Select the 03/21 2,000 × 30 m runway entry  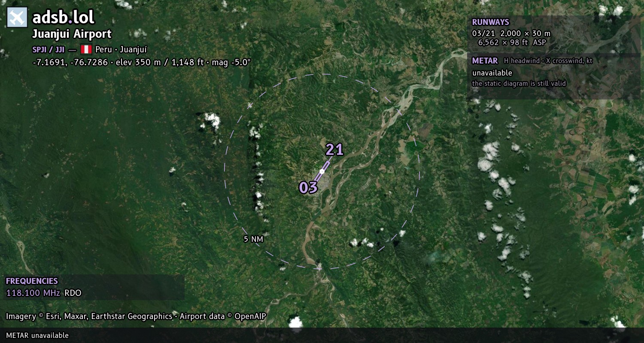coord(511,33)
